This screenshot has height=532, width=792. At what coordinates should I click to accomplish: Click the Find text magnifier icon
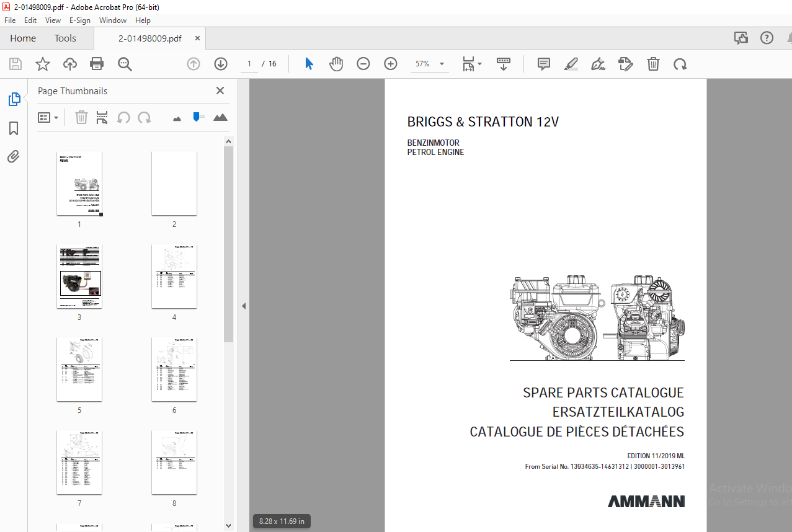coord(125,64)
